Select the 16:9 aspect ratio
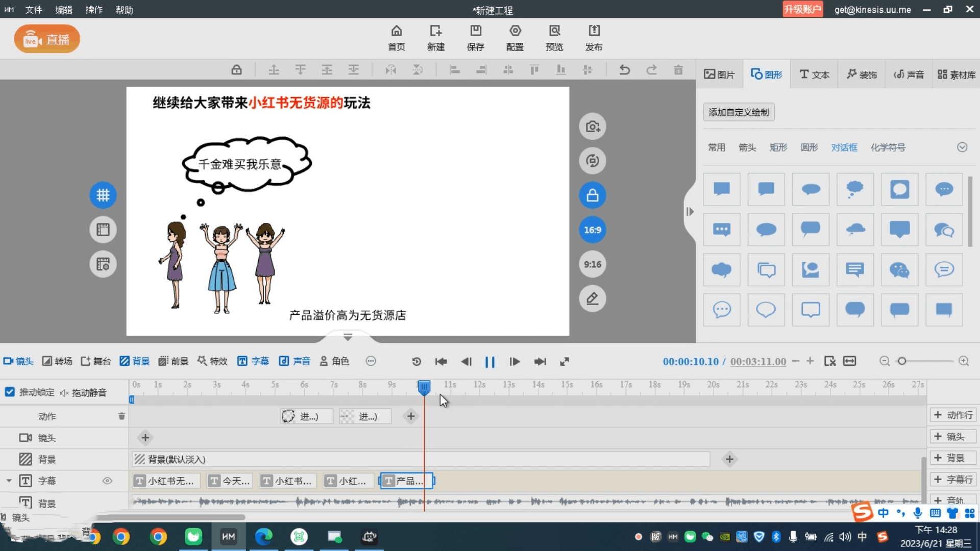This screenshot has width=980, height=551. point(592,230)
